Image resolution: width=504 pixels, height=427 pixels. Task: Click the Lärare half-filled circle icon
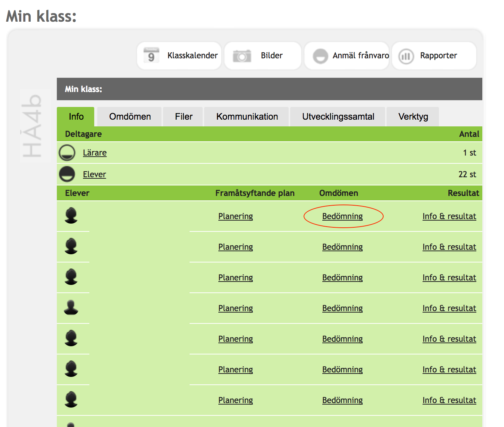pos(67,153)
